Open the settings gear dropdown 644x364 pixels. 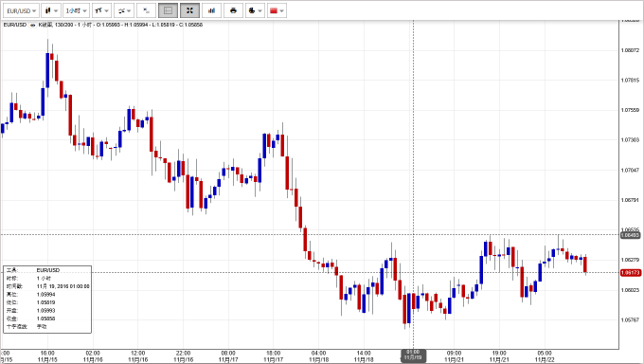(255, 10)
